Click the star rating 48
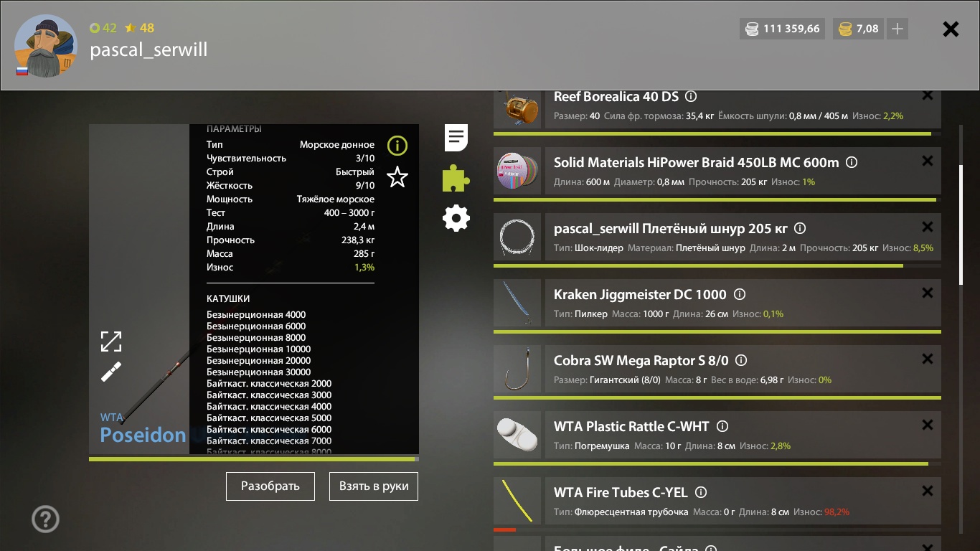This screenshot has width=980, height=551. (139, 28)
